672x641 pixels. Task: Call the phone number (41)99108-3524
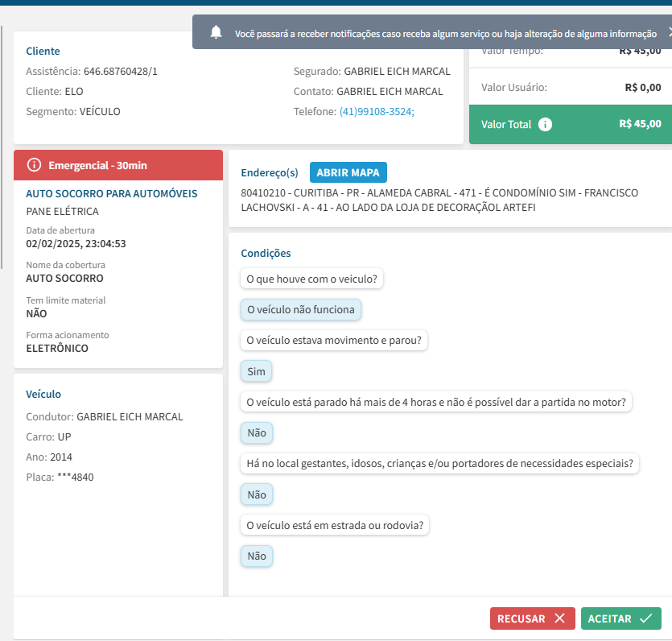pyautogui.click(x=377, y=111)
